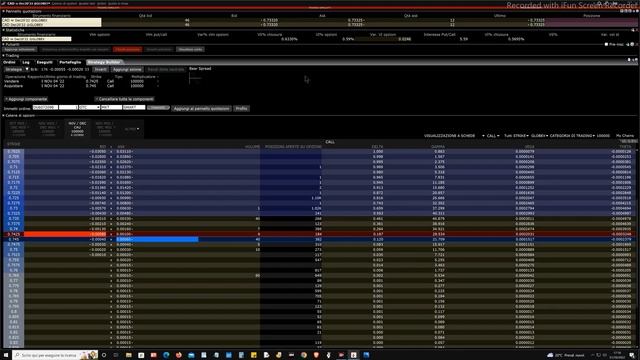The height and width of the screenshot is (360, 640).
Task: Click first CAD instrument row in quote panel
Action: click(x=51, y=20)
